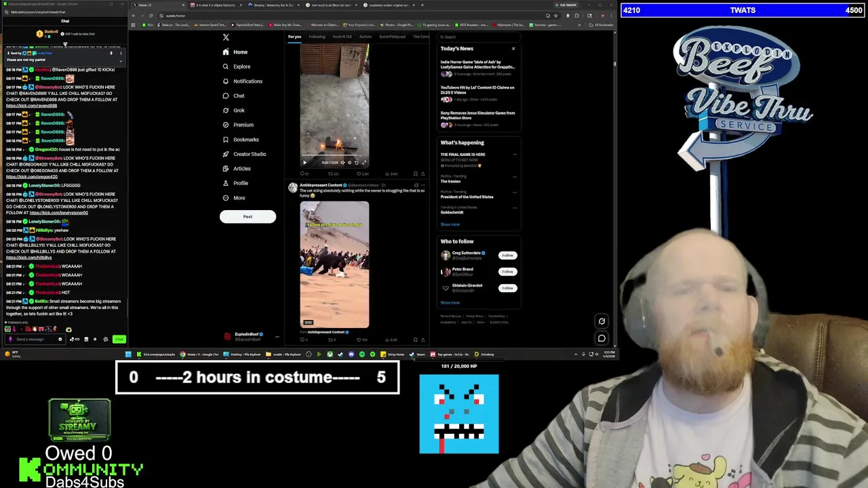Follow Peter Brand

tap(507, 272)
